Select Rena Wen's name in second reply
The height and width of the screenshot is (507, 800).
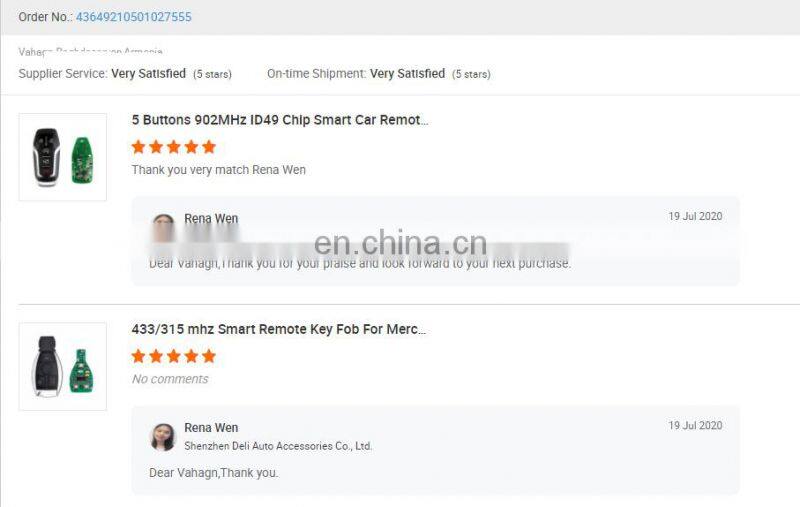point(211,427)
